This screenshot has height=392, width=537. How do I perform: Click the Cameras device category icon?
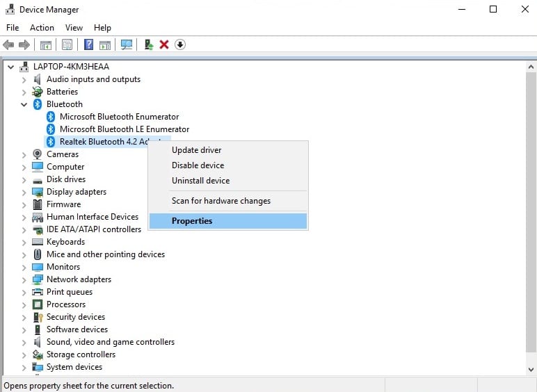click(x=38, y=154)
